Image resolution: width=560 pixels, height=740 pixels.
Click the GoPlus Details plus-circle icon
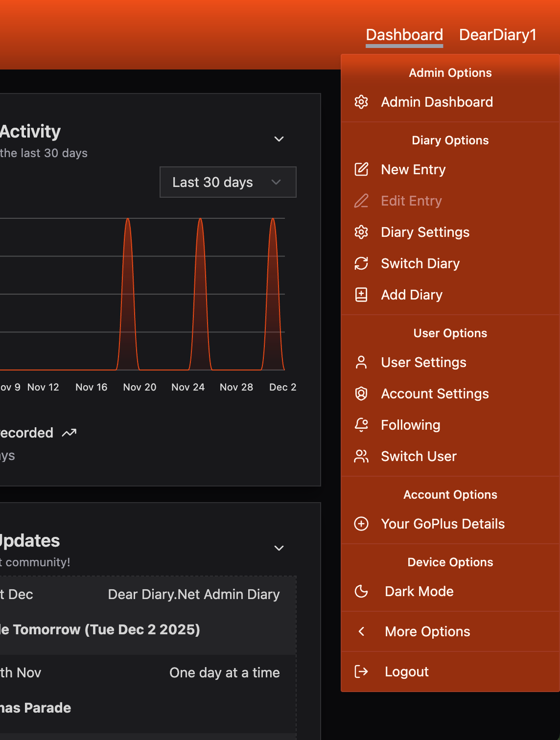click(361, 524)
